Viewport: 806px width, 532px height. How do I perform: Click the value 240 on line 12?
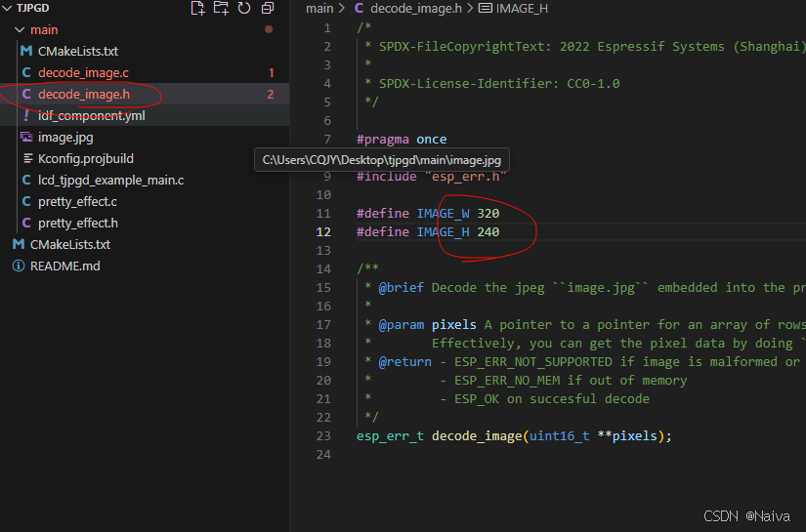click(x=488, y=232)
